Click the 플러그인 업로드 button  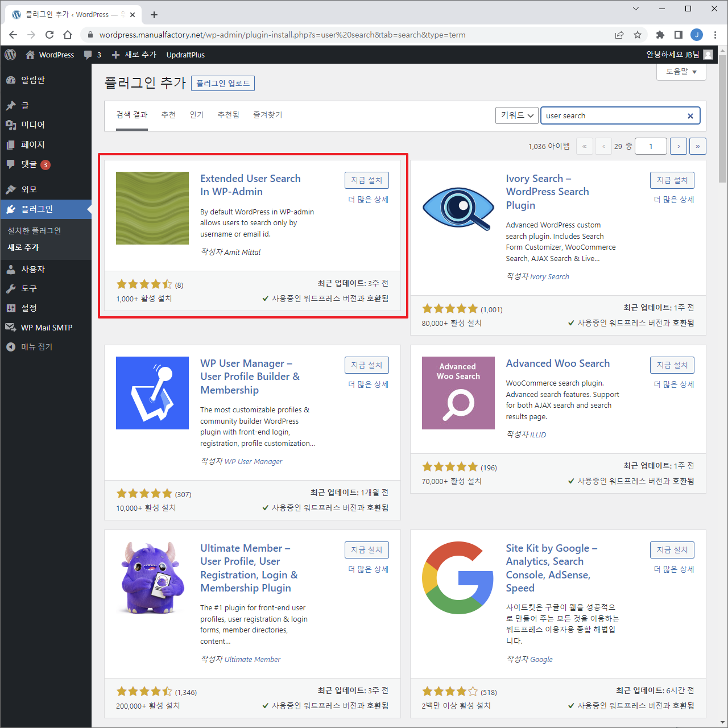[x=223, y=83]
